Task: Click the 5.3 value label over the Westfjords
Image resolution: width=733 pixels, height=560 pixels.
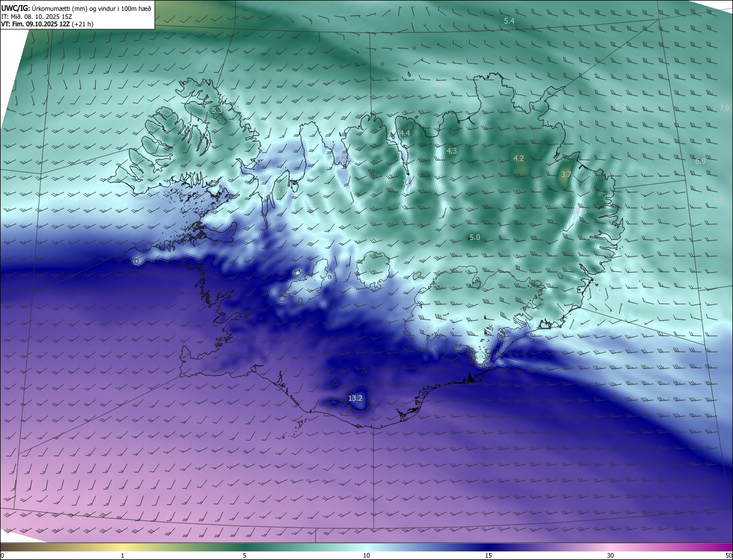Action: click(216, 109)
